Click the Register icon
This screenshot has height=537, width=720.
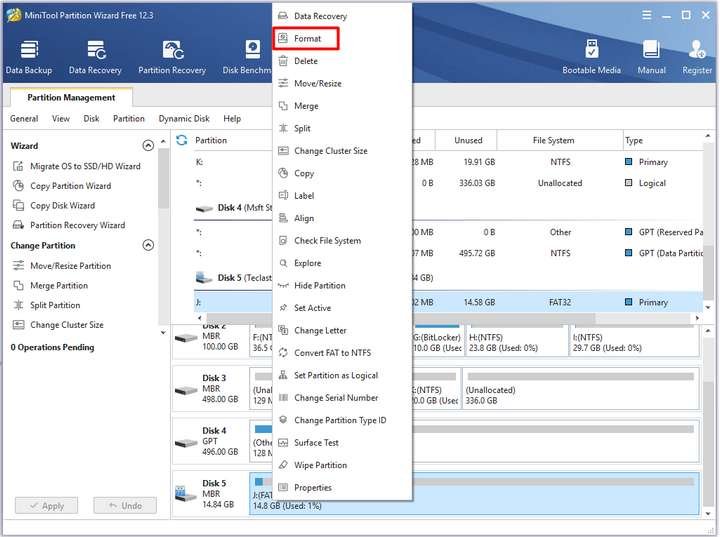[697, 57]
